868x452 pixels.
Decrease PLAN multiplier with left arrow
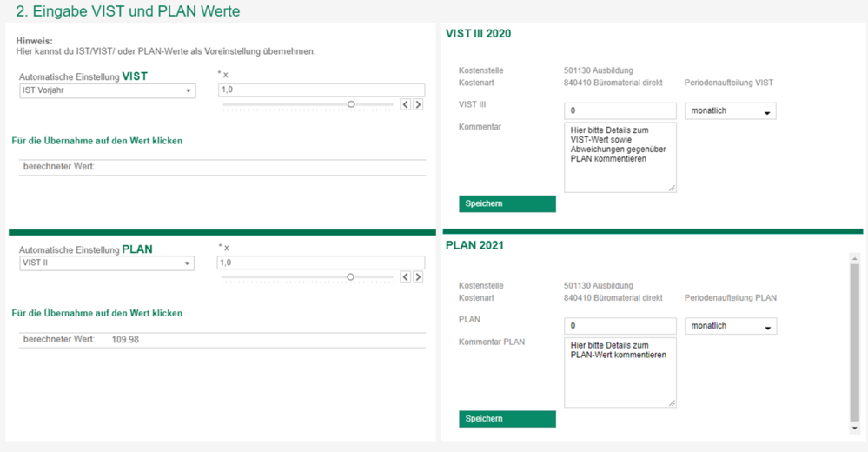(x=406, y=277)
